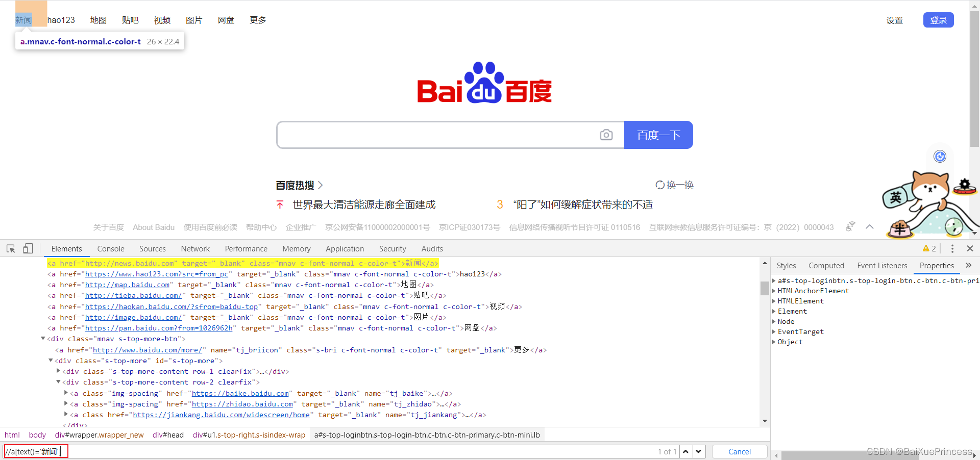Viewport: 980px width, 460px height.
Task: Click the accessibility icon in page footer
Action: (x=850, y=226)
